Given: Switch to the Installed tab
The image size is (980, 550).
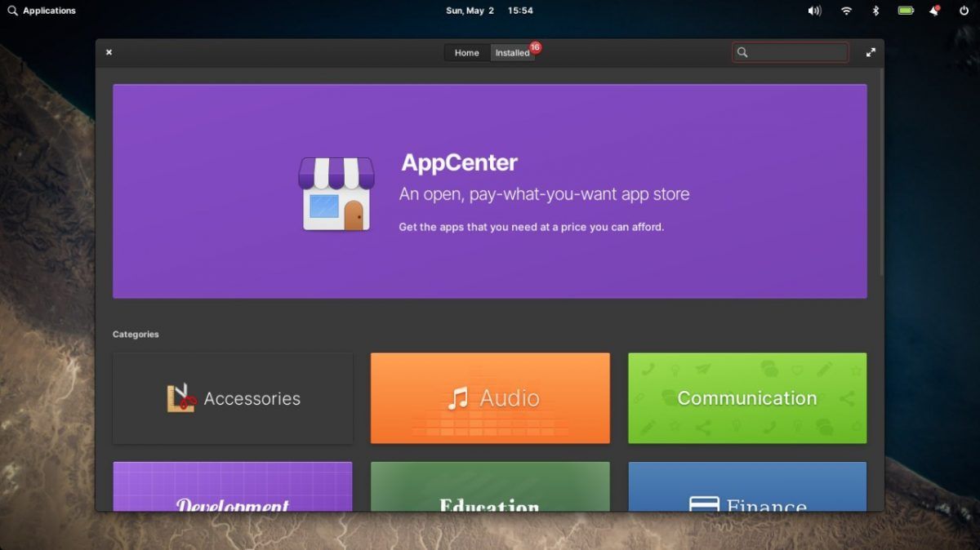Looking at the screenshot, I should [512, 53].
